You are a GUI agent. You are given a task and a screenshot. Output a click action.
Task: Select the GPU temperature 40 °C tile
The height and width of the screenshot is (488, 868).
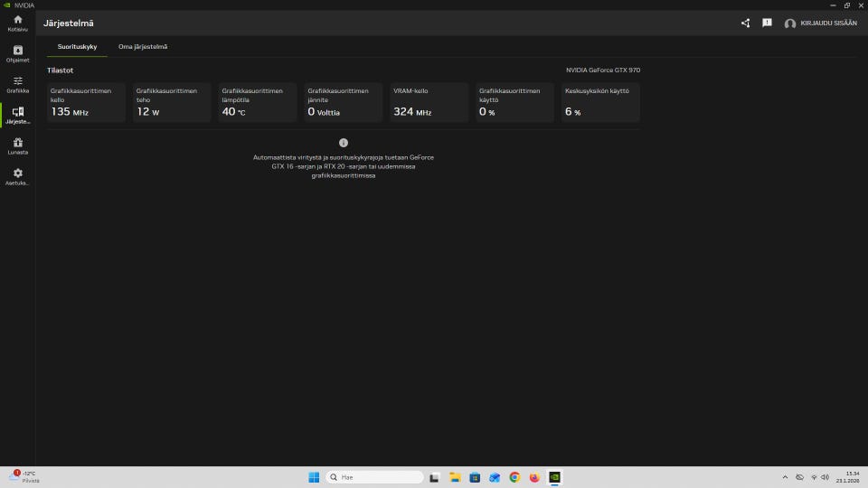[x=257, y=102]
